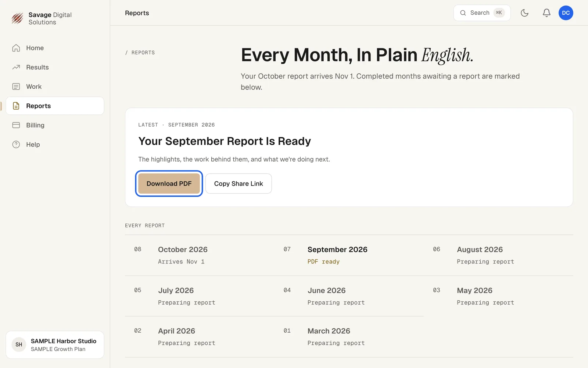Open the October 2026 report entry
This screenshot has width=588, height=368.
(200, 255)
